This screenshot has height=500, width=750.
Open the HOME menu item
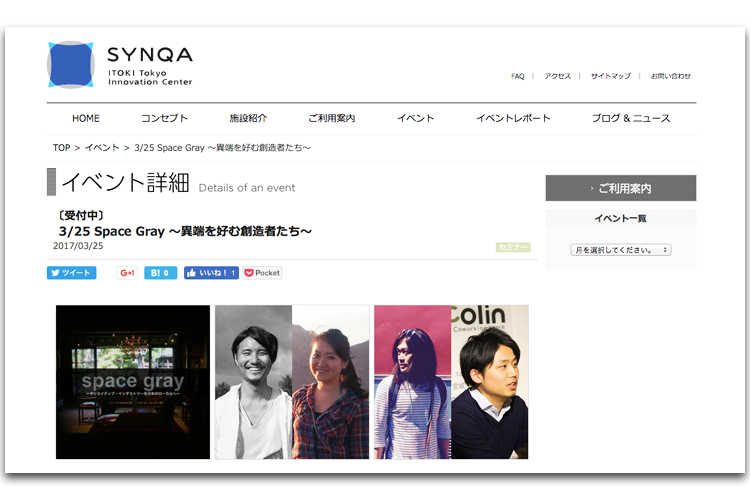tap(86, 118)
